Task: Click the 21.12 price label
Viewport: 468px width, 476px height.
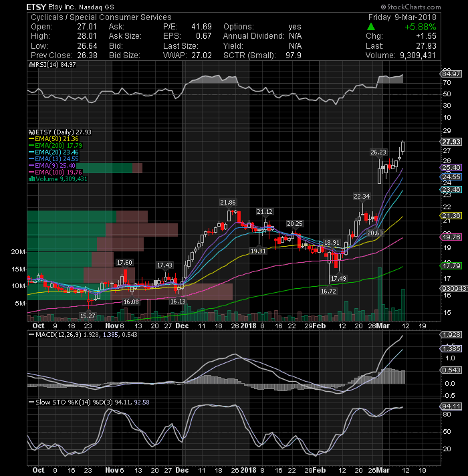Action: tap(265, 211)
